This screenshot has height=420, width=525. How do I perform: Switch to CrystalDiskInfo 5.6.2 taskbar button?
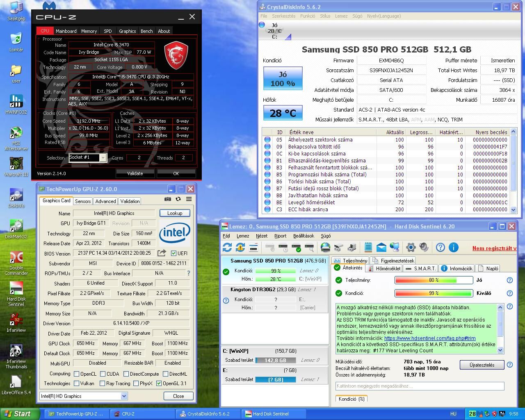pyautogui.click(x=208, y=414)
